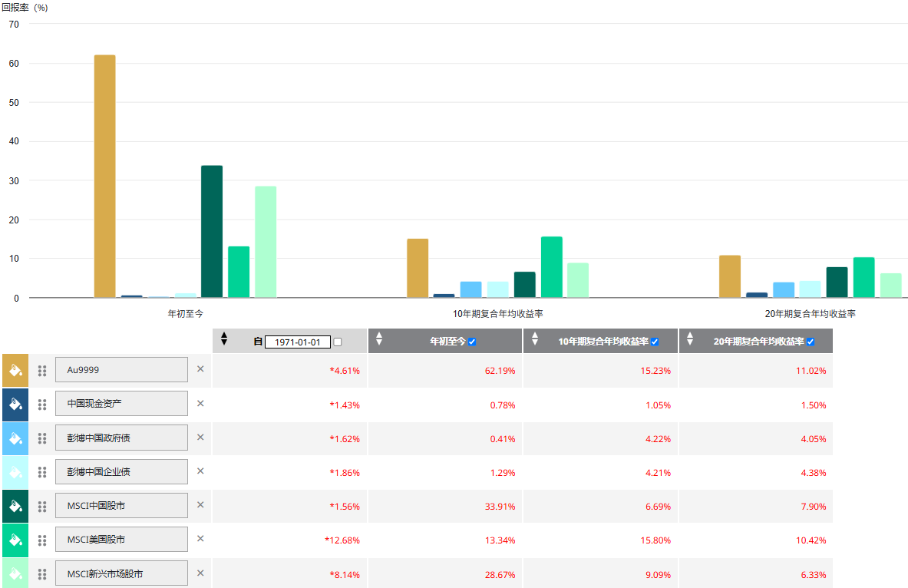
Task: Enable the custom start date checkbox
Action: (x=338, y=342)
